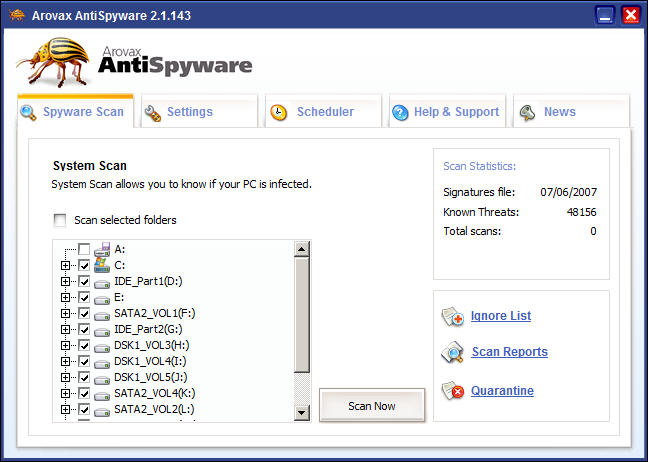Click the drive list scroll down arrow
This screenshot has width=648, height=462.
pyautogui.click(x=302, y=412)
